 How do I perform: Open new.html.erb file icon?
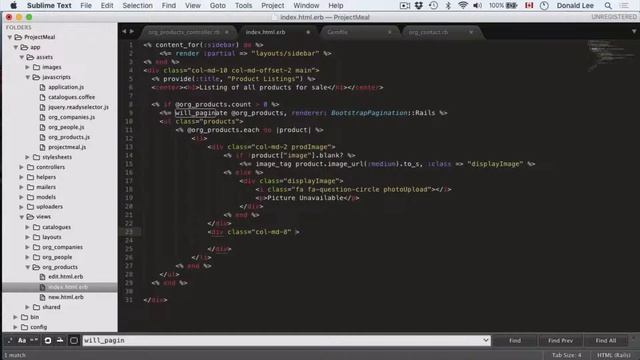click(42, 297)
